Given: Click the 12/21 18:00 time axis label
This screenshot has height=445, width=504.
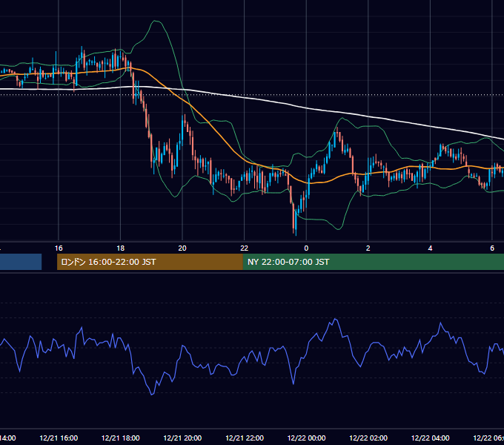Looking at the screenshot, I should pyautogui.click(x=121, y=438).
